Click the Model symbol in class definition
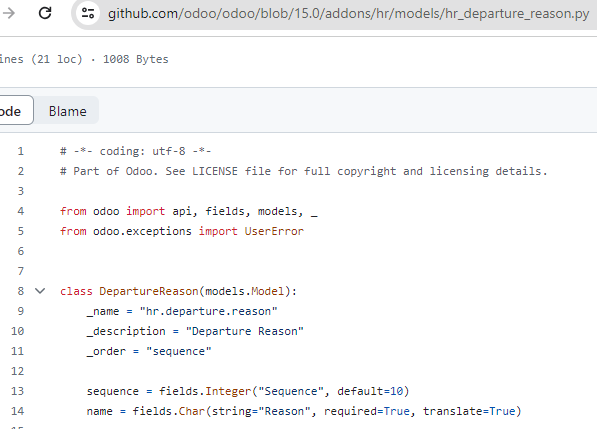597x429 pixels. (268, 291)
